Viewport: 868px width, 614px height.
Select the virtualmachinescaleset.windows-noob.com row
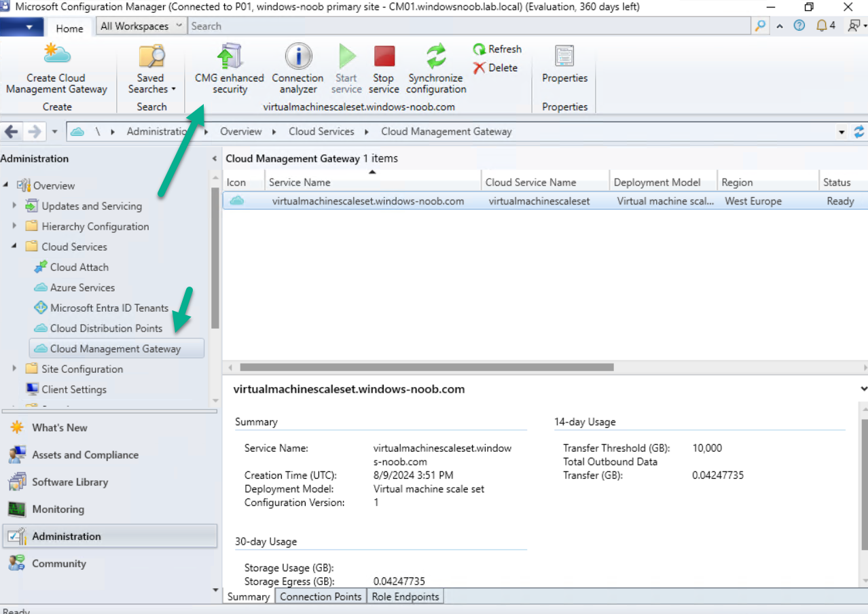pos(545,201)
